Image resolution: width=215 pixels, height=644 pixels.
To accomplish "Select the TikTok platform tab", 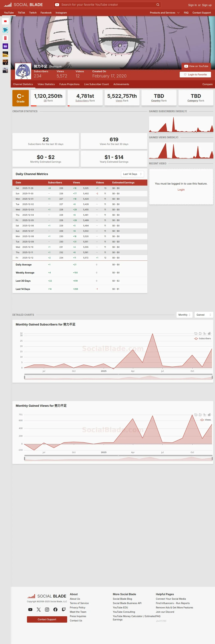I will [21, 13].
